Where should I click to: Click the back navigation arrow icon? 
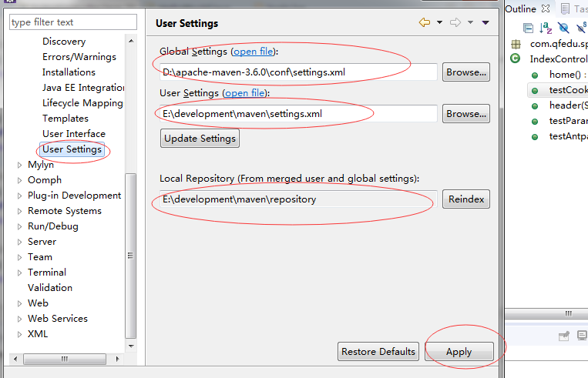(x=424, y=23)
